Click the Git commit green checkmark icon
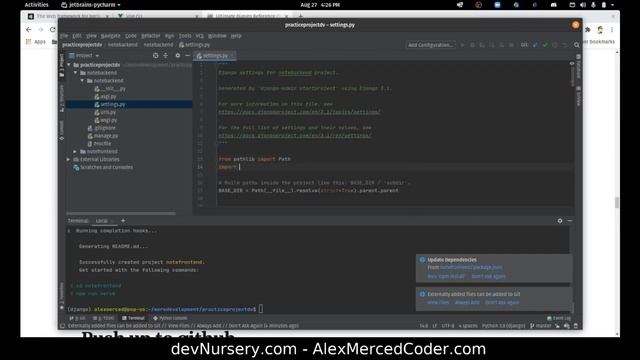 545,45
